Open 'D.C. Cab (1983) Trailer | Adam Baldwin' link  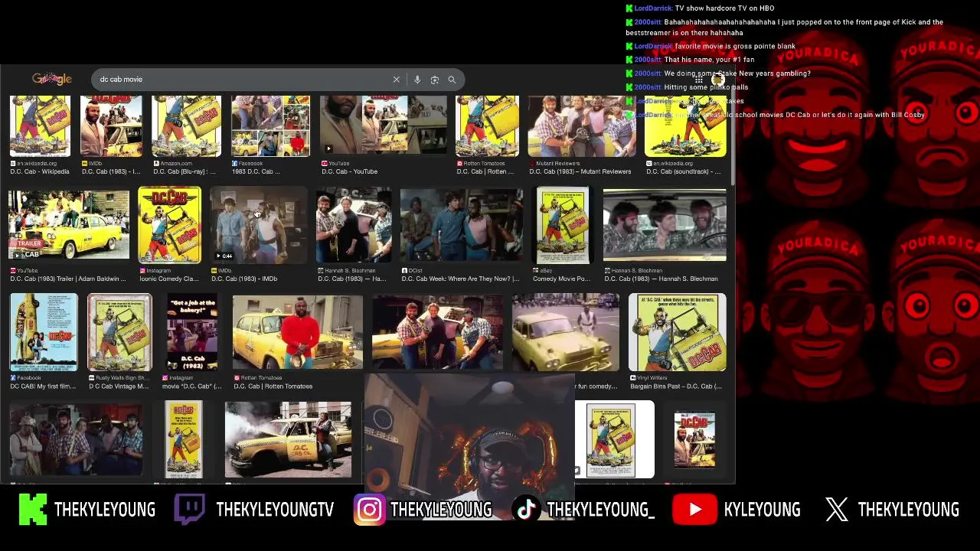click(x=68, y=279)
